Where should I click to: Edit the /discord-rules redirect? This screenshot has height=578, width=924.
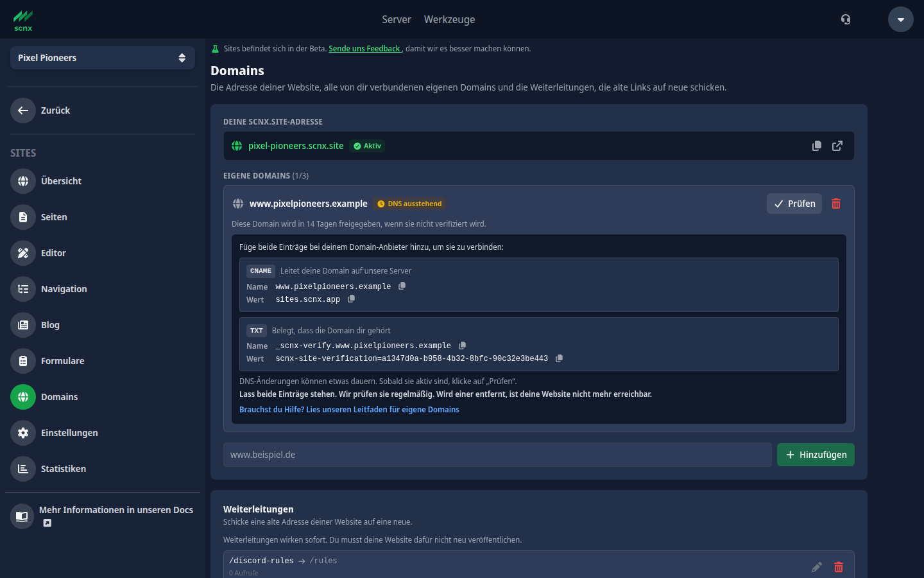817,567
